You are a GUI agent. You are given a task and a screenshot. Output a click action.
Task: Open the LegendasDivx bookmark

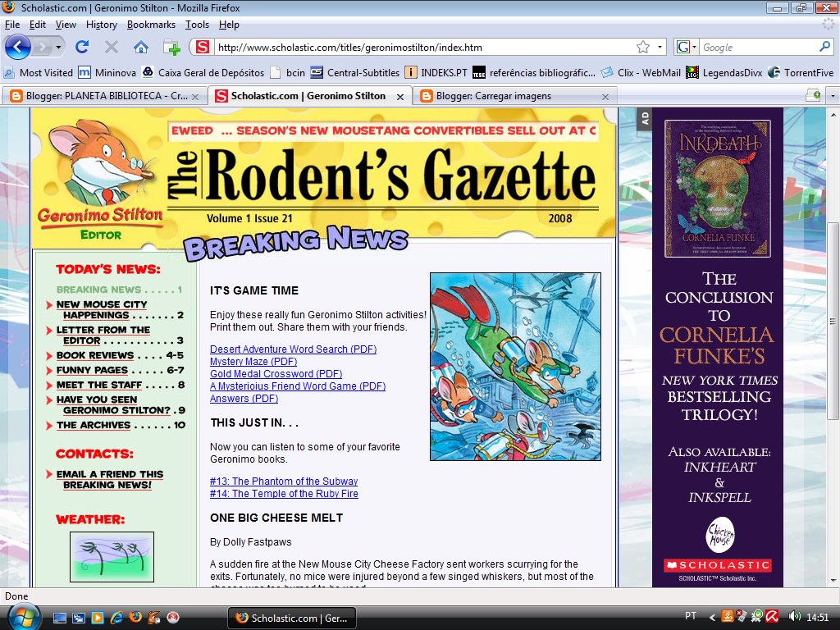point(725,72)
